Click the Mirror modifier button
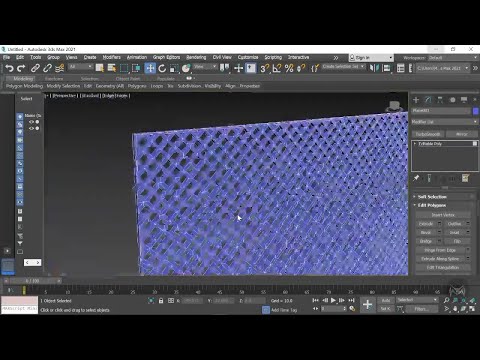480x360 pixels. pyautogui.click(x=462, y=134)
